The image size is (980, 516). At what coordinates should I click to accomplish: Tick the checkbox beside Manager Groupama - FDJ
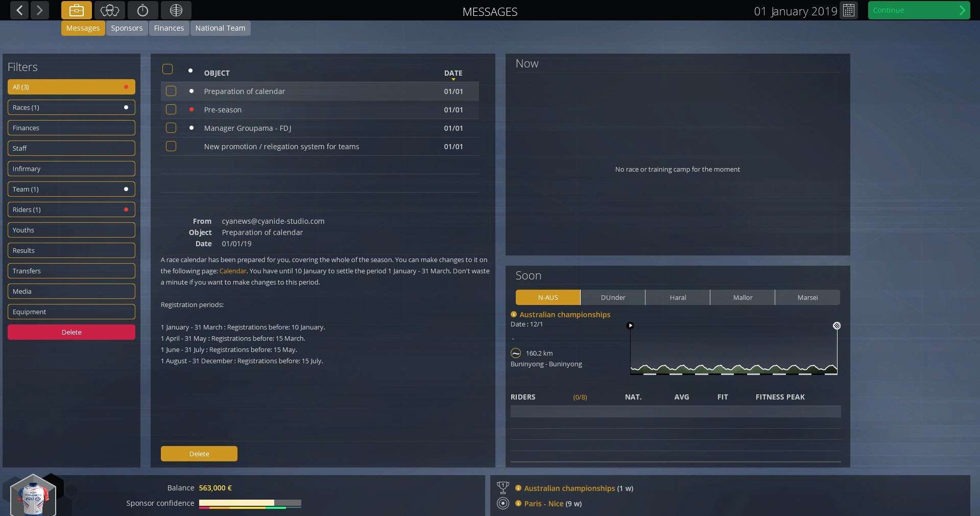click(x=171, y=128)
